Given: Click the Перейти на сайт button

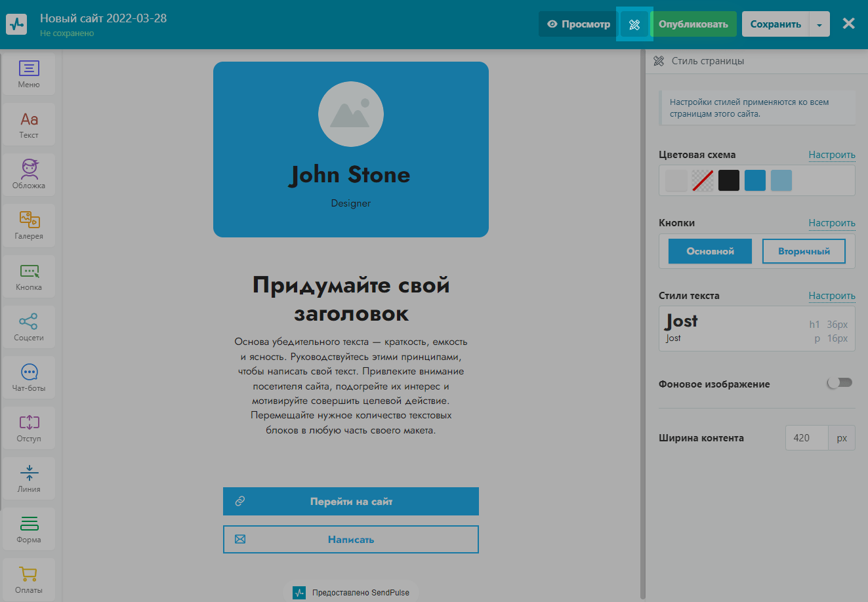Looking at the screenshot, I should click(351, 501).
